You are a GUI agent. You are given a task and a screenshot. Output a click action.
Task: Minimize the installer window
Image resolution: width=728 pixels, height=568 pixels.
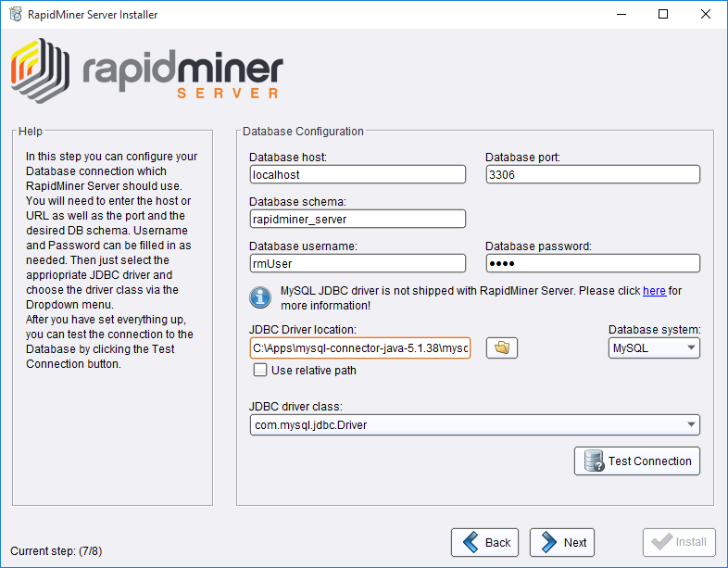(621, 15)
